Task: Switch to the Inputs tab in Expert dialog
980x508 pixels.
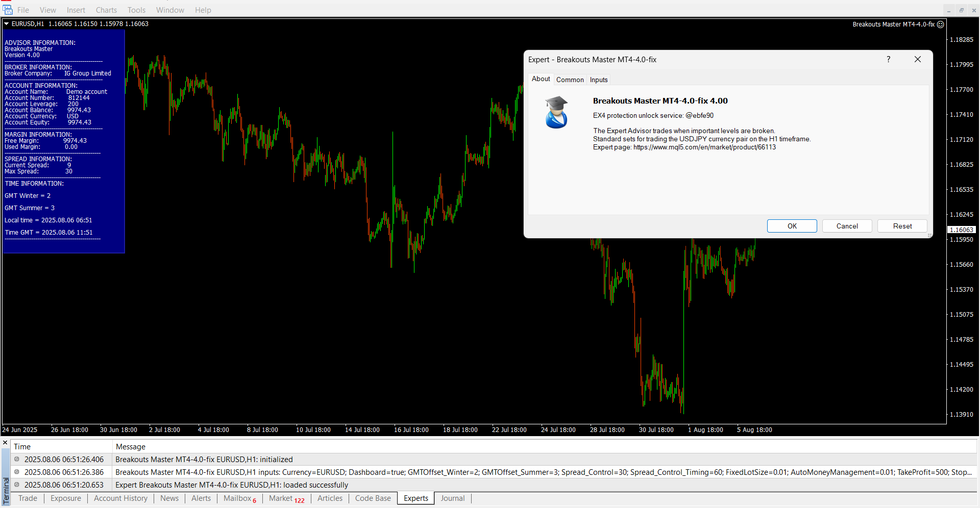Action: [x=599, y=80]
